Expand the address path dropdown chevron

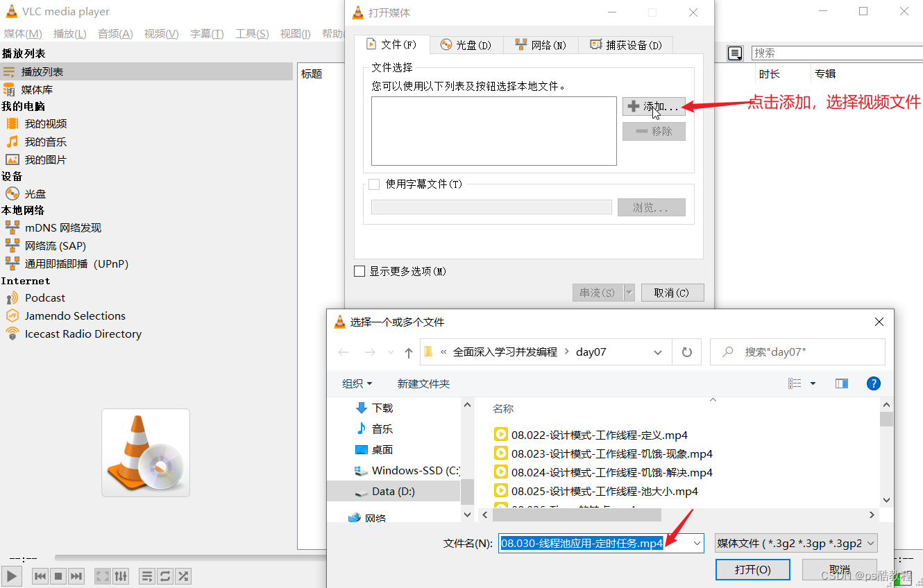(658, 352)
